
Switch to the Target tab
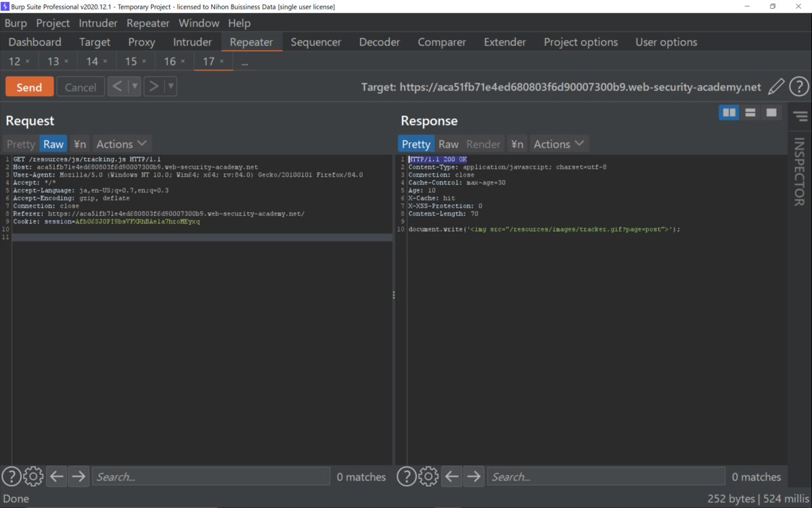pos(95,42)
